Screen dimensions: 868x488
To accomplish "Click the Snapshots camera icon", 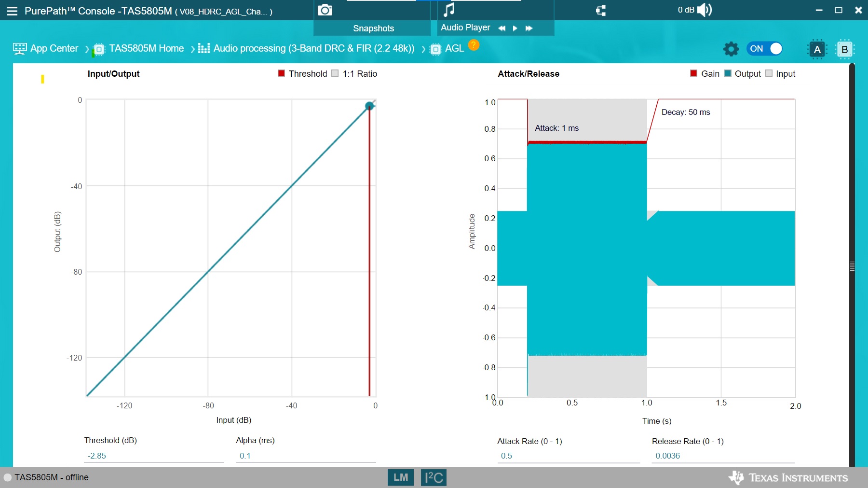I will pos(325,10).
